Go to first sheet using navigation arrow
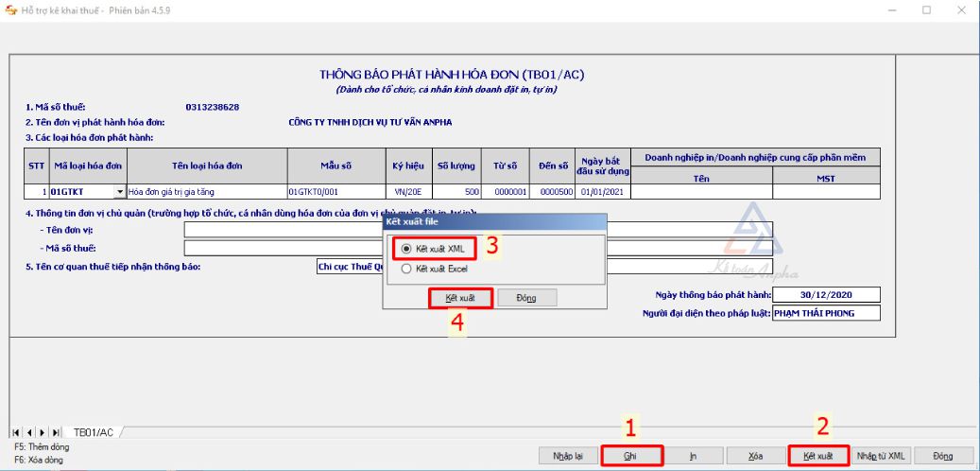The height and width of the screenshot is (471, 980). pos(17,432)
